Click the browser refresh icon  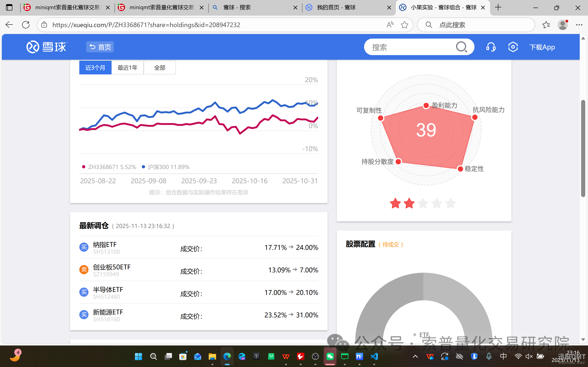click(26, 25)
